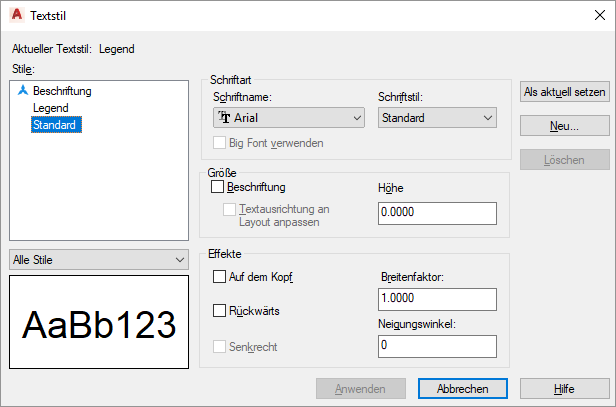The image size is (616, 407).
Task: Enable the Auf dem Kopf checkbox
Action: 219,277
